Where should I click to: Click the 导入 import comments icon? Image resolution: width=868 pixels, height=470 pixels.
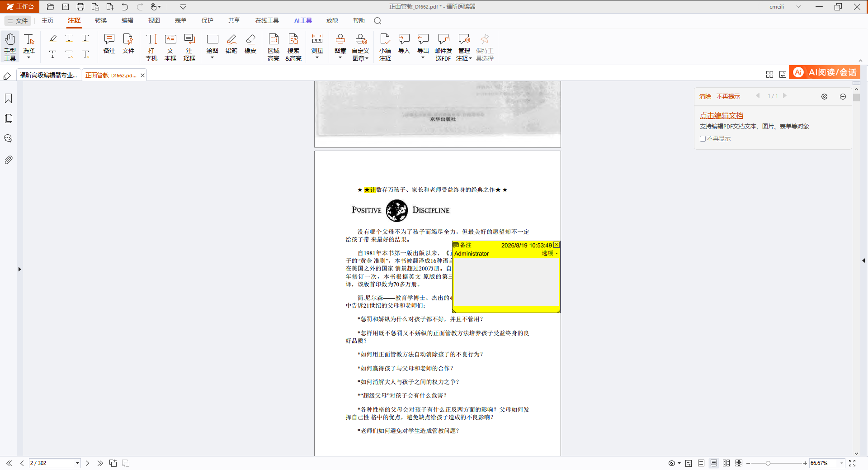[x=404, y=43]
